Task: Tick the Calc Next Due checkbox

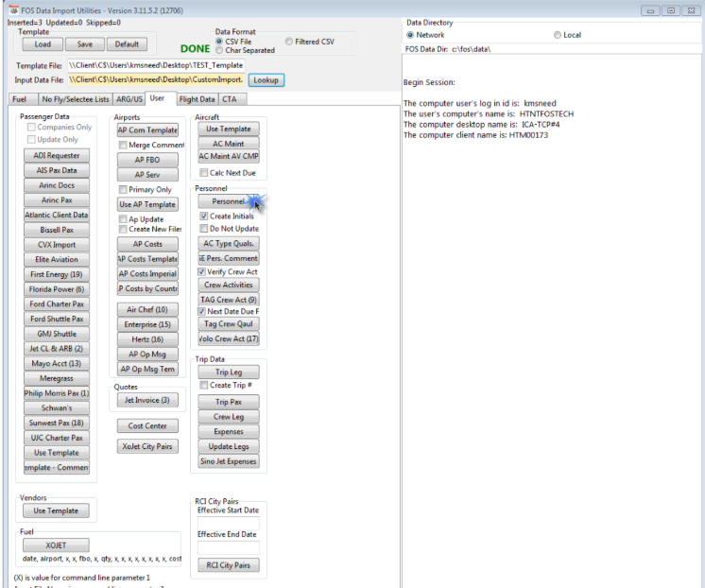Action: (203, 173)
